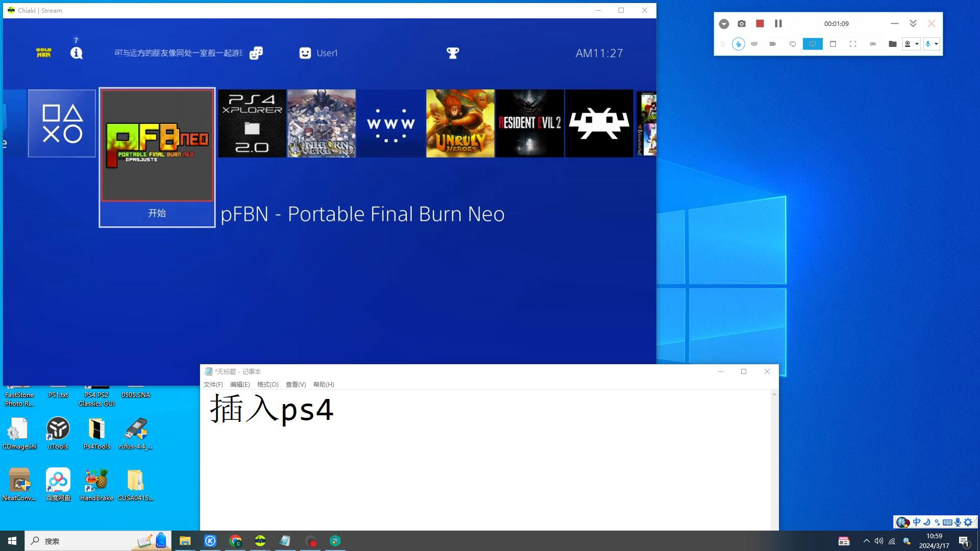980x551 pixels.
Task: Stop the recording with the red square
Action: point(759,23)
